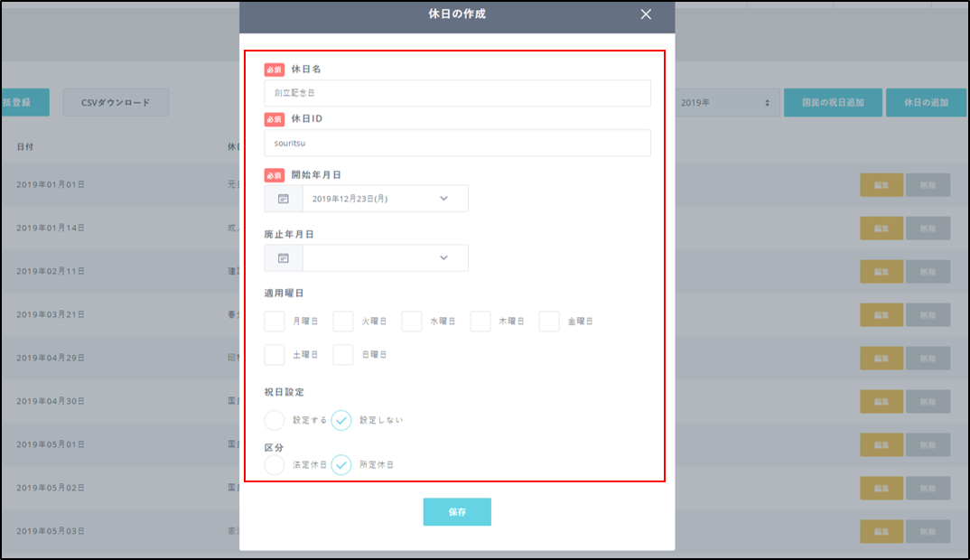Expand the 開始年月日 date dropdown
Image resolution: width=970 pixels, height=560 pixels.
click(x=443, y=199)
